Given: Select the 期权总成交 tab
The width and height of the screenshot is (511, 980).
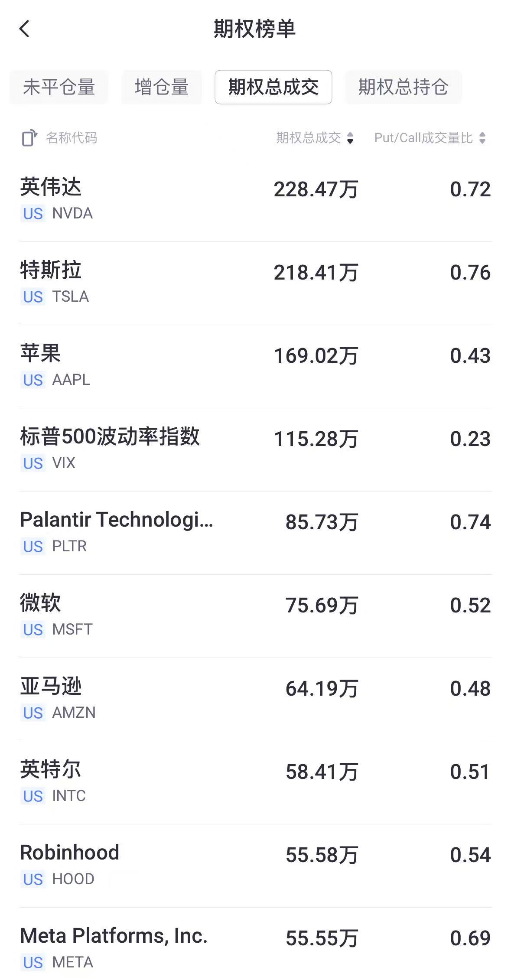Looking at the screenshot, I should [273, 87].
